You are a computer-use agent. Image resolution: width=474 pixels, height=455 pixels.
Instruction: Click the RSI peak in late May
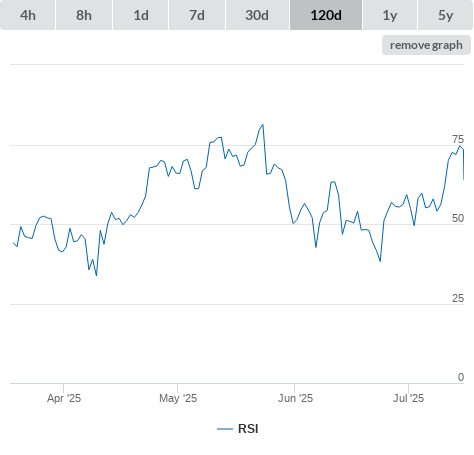(x=263, y=125)
